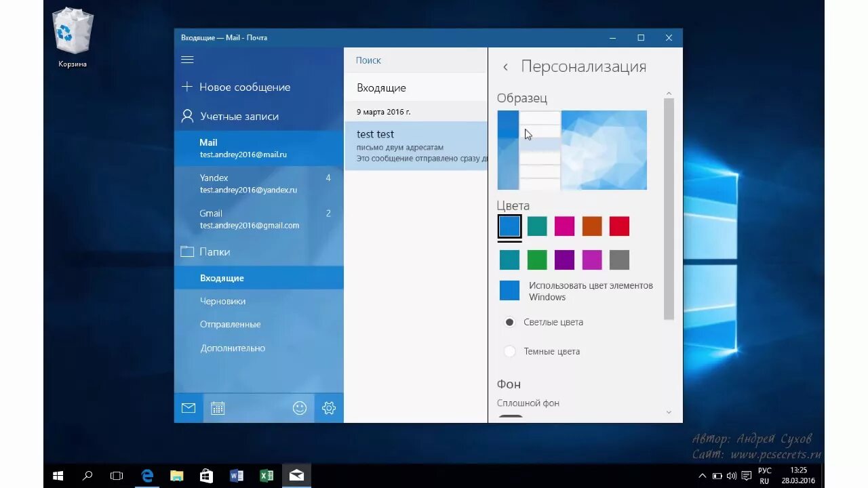Switch to Mail view via envelope icon

(189, 408)
